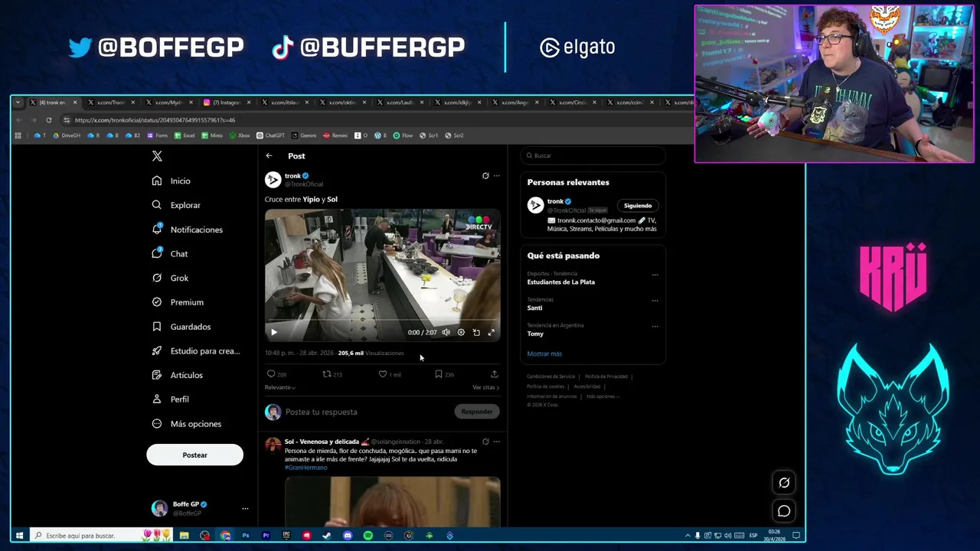
Task: Open options for the Santi trend
Action: point(655,301)
